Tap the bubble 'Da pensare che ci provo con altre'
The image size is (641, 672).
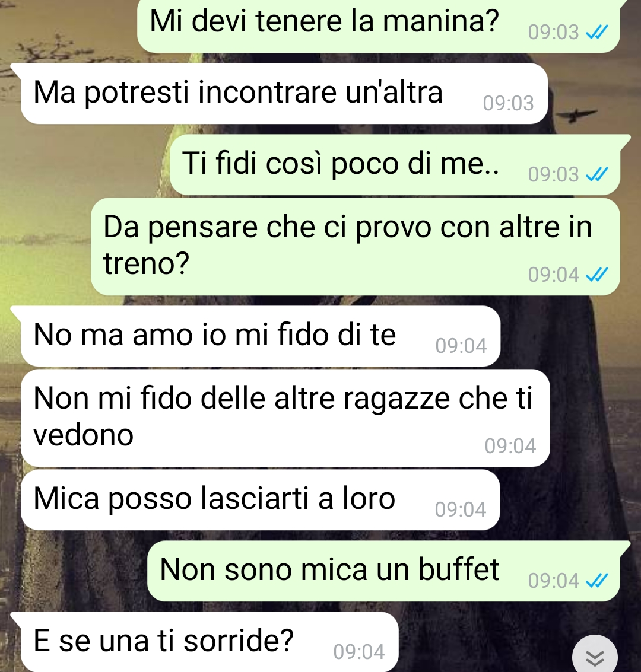[x=356, y=246]
